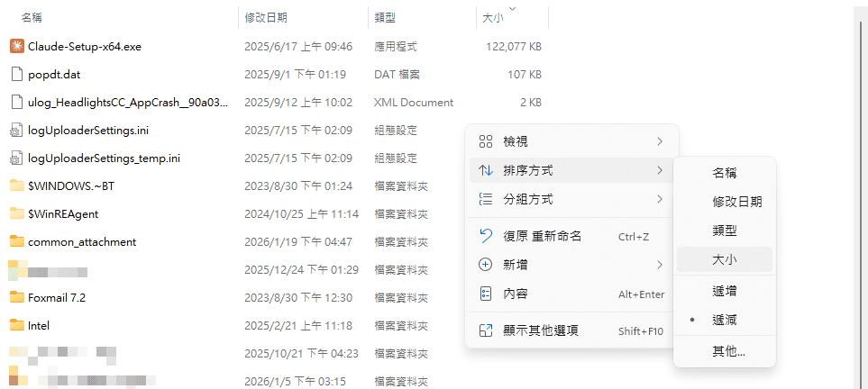
Task: Choose 復原 重新命名 from context menu
Action: pos(571,237)
